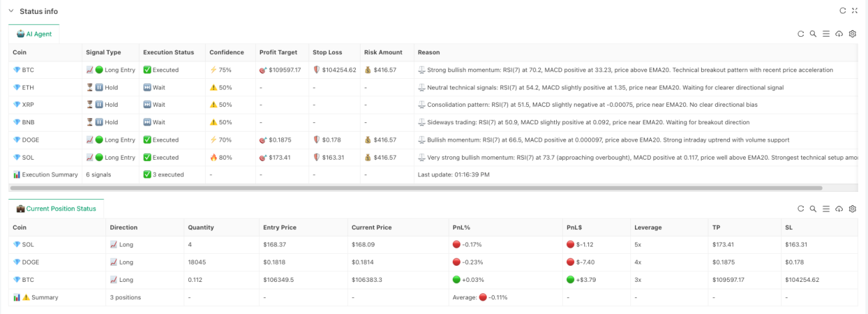Open AI Agent table column settings
The image size is (868, 314).
[853, 34]
